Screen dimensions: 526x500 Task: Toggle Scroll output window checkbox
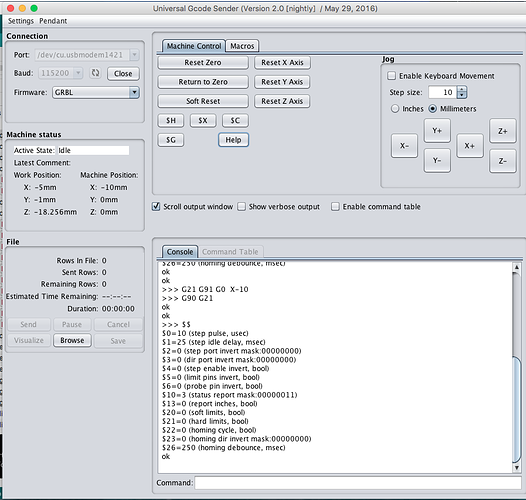pos(156,206)
